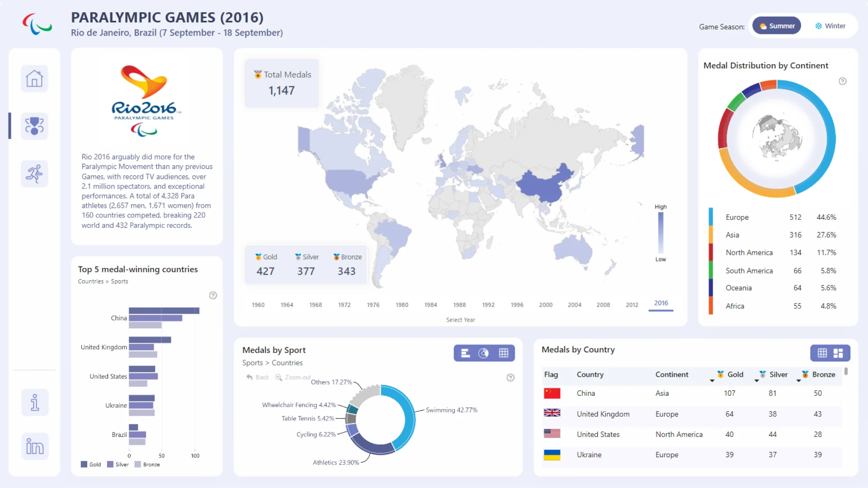Viewport: 868px width, 488px height.
Task: Click Africa color swatch in continent legend
Action: point(711,305)
